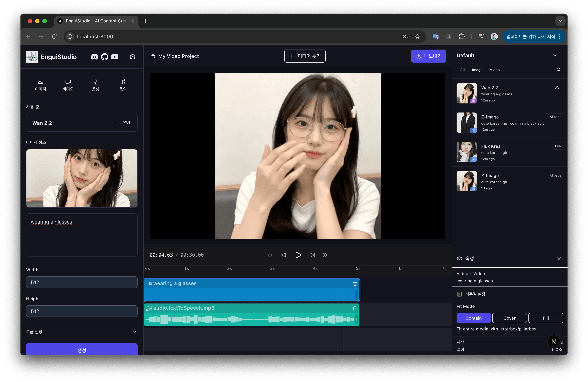Open the Discord community link
The width and height of the screenshot is (588, 382).
[94, 57]
